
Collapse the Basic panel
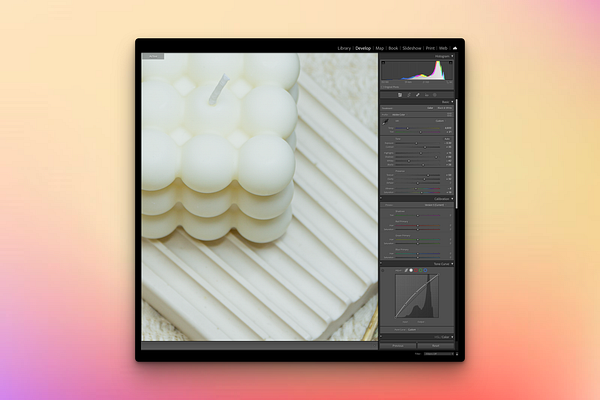pos(452,102)
